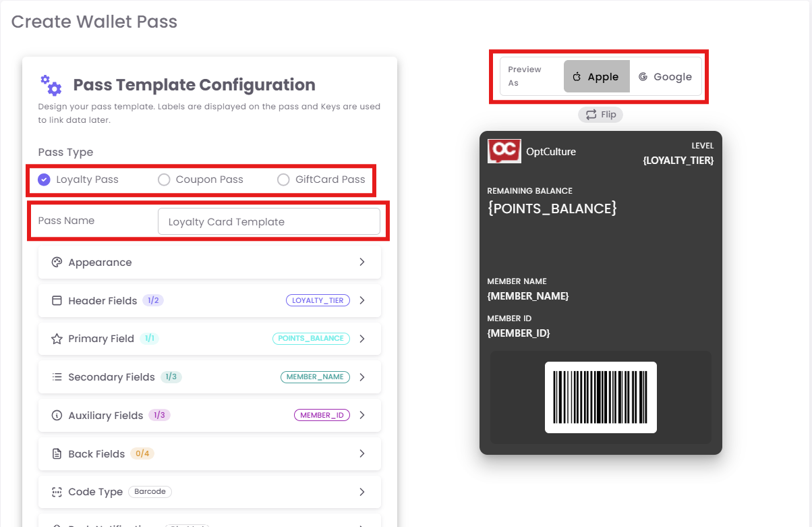
Task: Expand the Appearance section chevron
Action: (x=362, y=262)
